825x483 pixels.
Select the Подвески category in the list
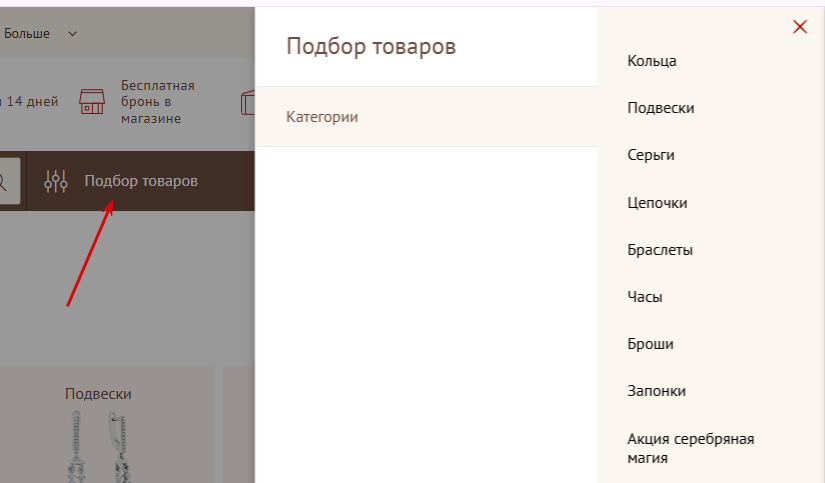pos(660,108)
